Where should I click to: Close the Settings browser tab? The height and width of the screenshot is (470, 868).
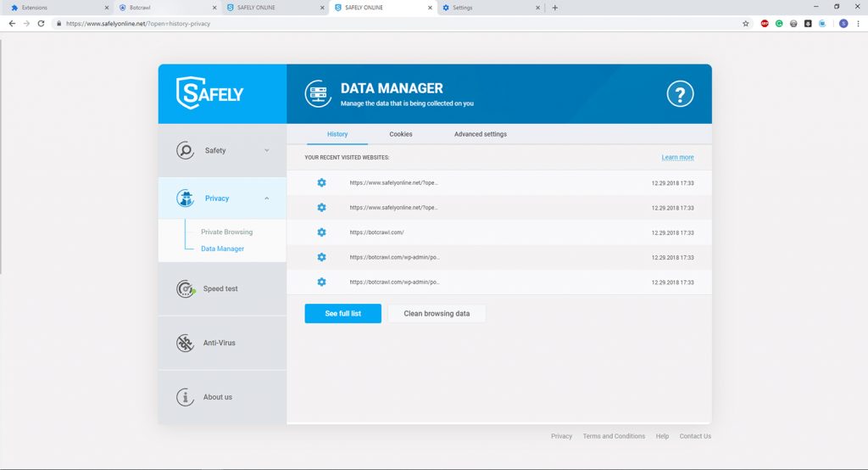537,8
